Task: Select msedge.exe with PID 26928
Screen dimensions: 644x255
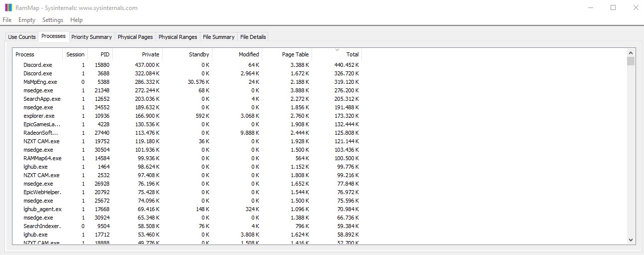Action: coord(187,184)
